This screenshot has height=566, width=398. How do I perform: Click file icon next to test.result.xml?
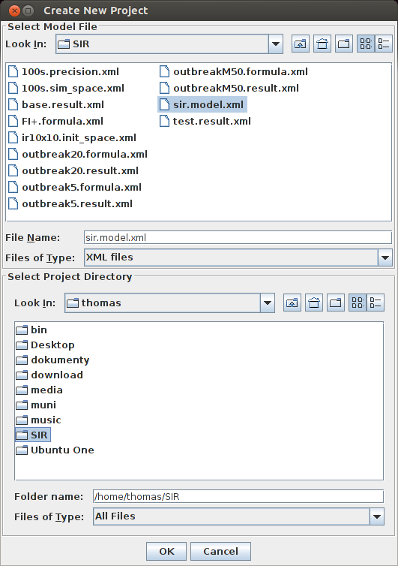(x=165, y=121)
